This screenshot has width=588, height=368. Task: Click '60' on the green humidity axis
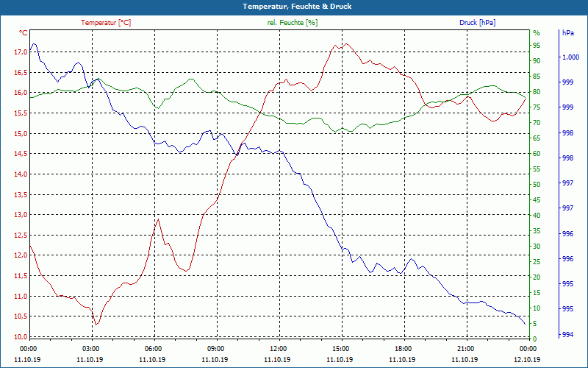click(x=537, y=154)
